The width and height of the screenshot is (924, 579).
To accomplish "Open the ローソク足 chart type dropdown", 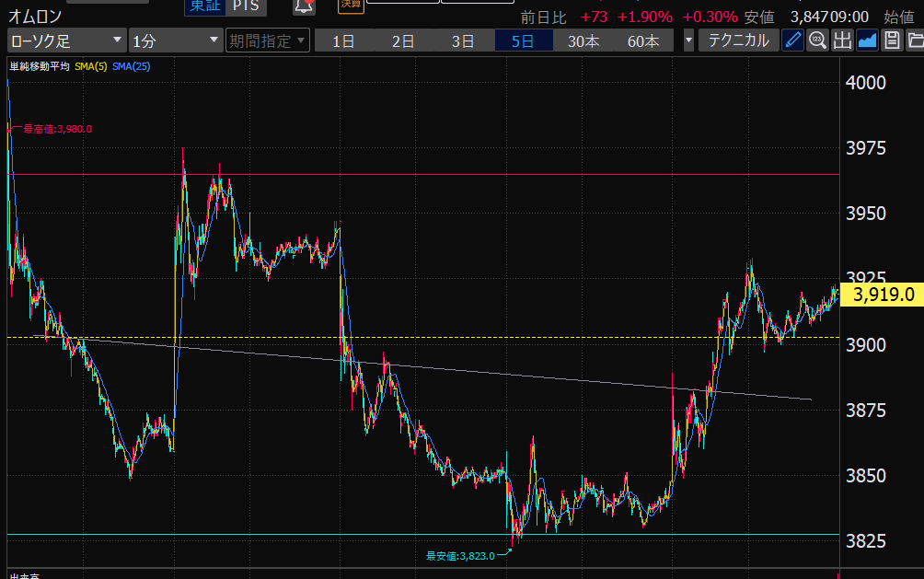I will click(x=66, y=41).
